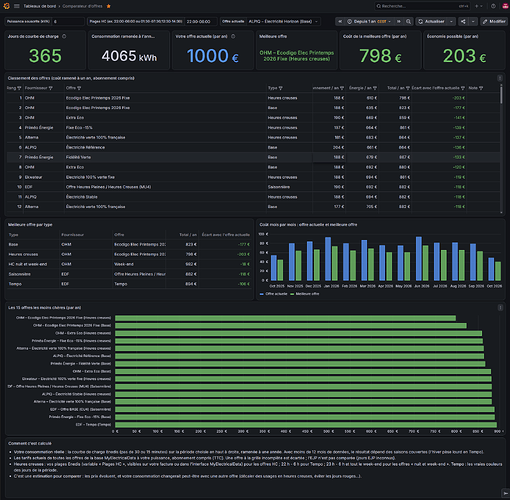Click the Grafana logo home icon

[x=6, y=6]
